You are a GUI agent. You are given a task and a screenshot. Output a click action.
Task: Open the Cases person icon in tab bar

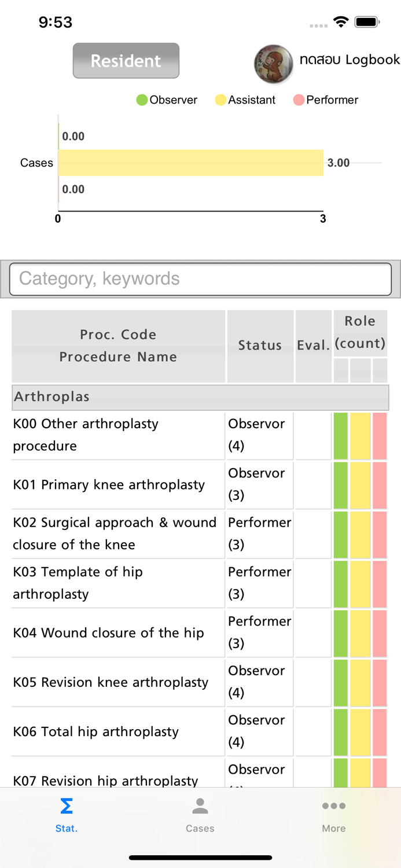[200, 804]
